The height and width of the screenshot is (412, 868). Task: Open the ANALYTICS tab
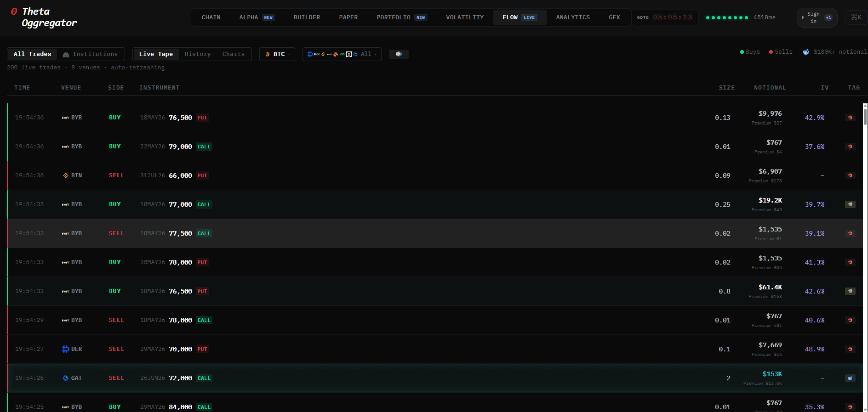click(573, 17)
